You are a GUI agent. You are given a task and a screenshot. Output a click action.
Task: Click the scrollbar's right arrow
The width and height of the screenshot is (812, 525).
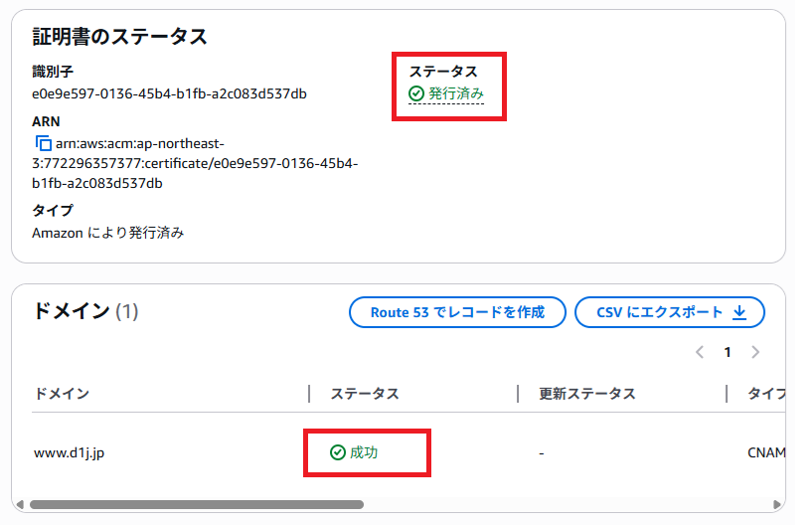777,504
